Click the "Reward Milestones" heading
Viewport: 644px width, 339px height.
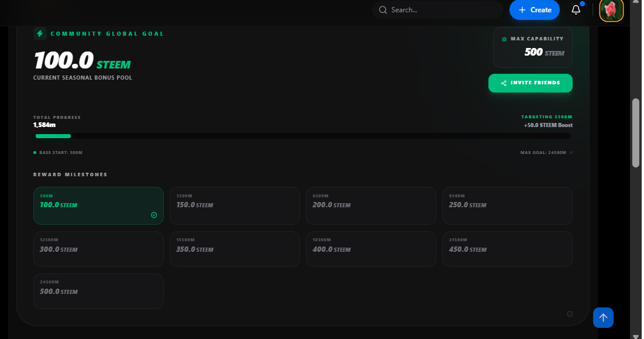pyautogui.click(x=70, y=174)
